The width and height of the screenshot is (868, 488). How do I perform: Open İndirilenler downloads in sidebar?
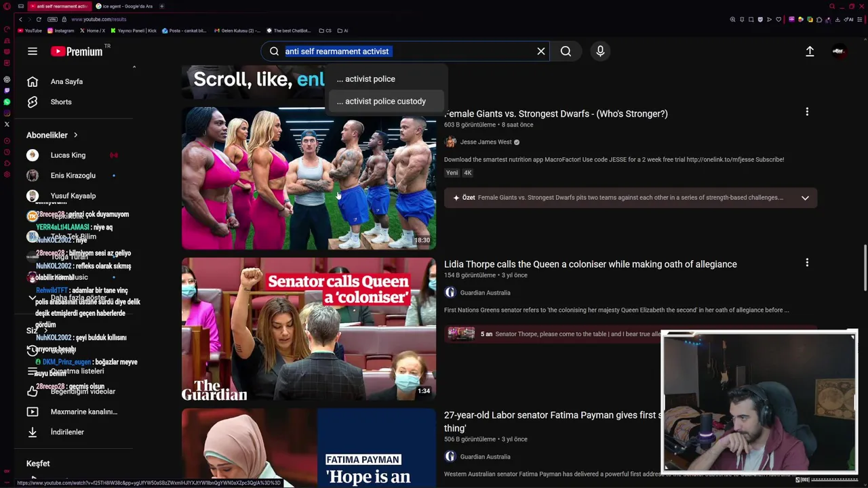tap(67, 432)
